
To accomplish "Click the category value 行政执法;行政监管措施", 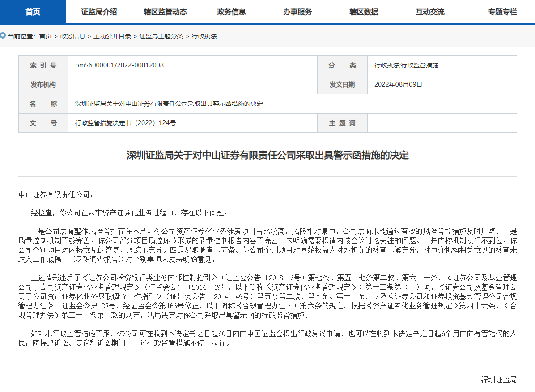I will 406,66.
